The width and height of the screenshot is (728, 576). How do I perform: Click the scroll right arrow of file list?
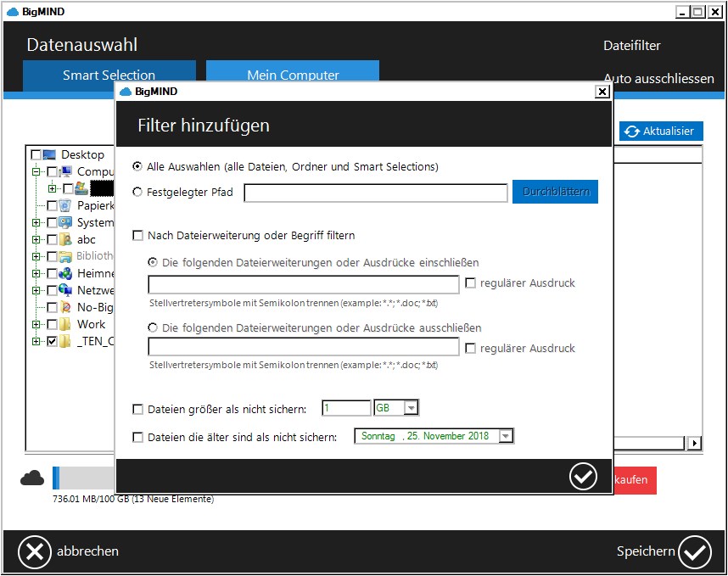point(694,444)
